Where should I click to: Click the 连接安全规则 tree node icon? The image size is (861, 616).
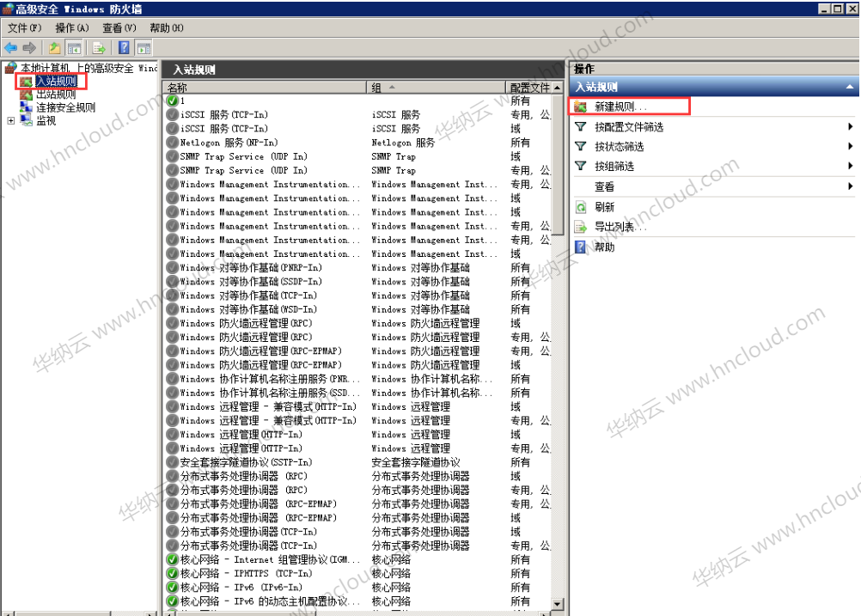(26, 107)
